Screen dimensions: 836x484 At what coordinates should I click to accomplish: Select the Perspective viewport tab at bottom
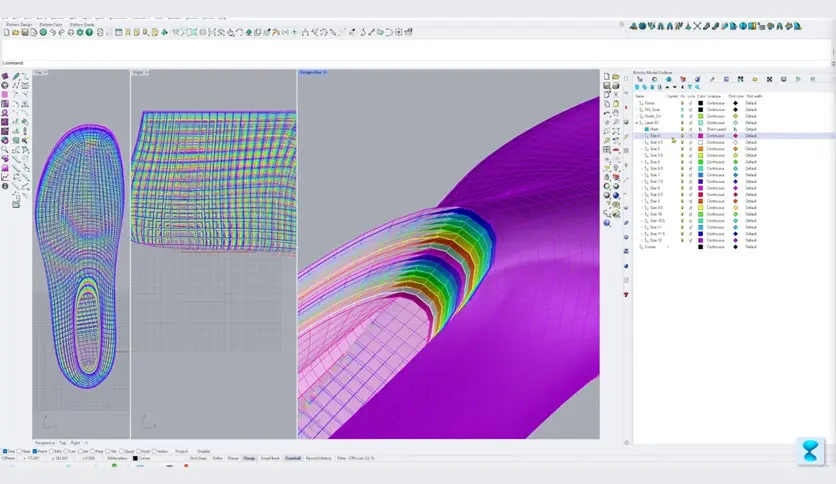[45, 442]
